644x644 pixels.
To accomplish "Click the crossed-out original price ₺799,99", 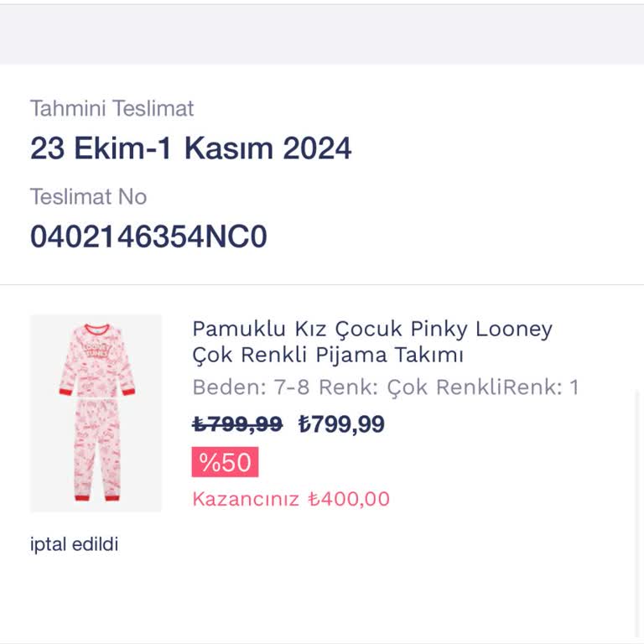I will (x=237, y=424).
